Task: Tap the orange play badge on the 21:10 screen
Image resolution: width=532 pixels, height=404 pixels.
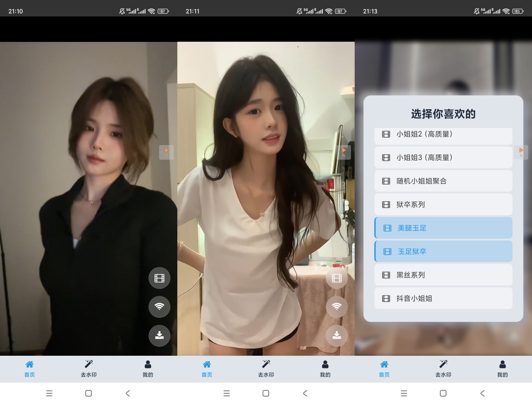Action: (166, 152)
